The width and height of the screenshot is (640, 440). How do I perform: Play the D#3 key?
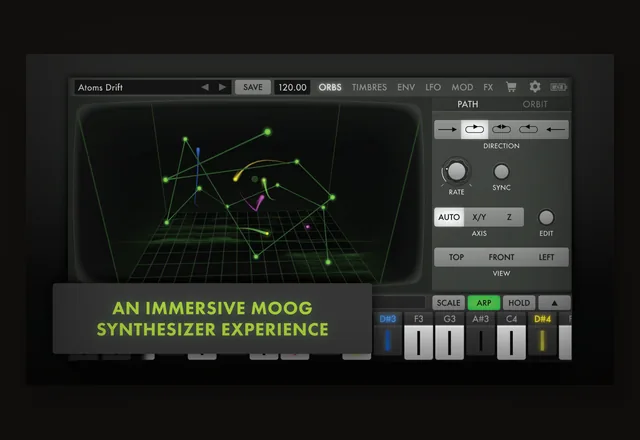pos(387,336)
